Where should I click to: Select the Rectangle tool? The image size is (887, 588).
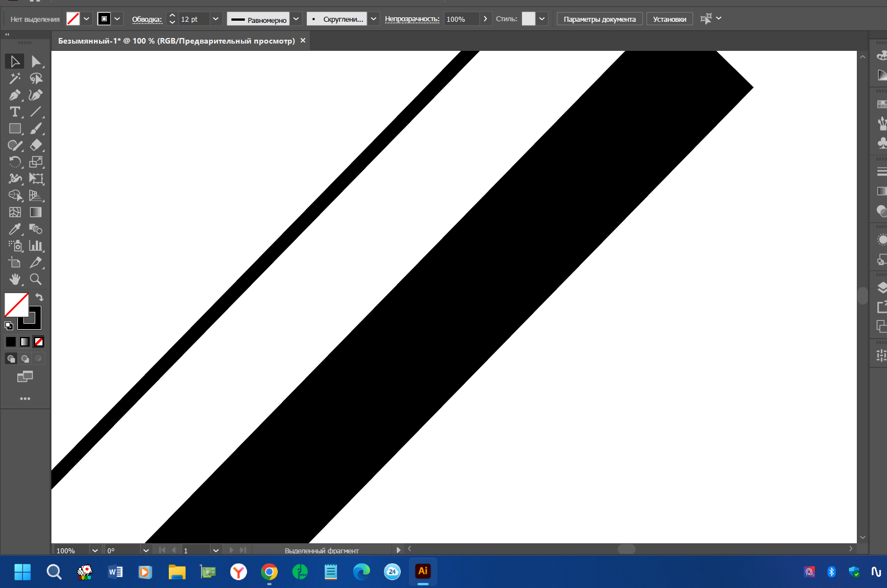pyautogui.click(x=15, y=129)
